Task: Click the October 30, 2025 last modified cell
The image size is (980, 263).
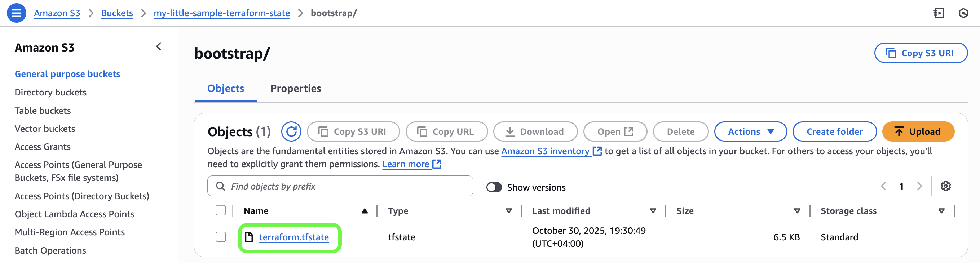Action: point(589,237)
